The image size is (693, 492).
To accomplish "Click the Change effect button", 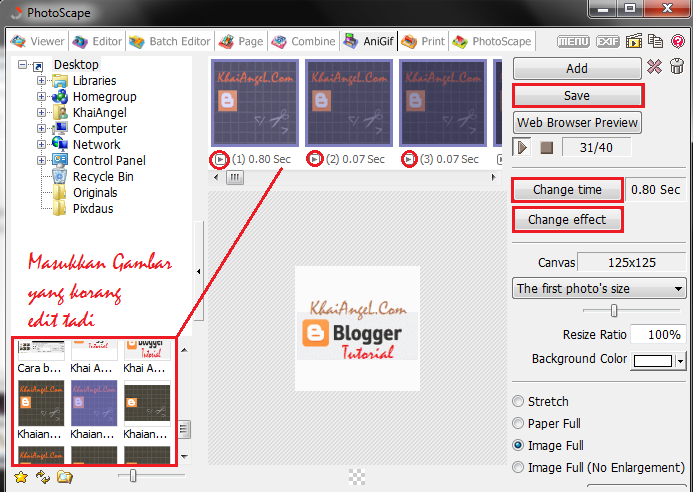I will coord(567,220).
